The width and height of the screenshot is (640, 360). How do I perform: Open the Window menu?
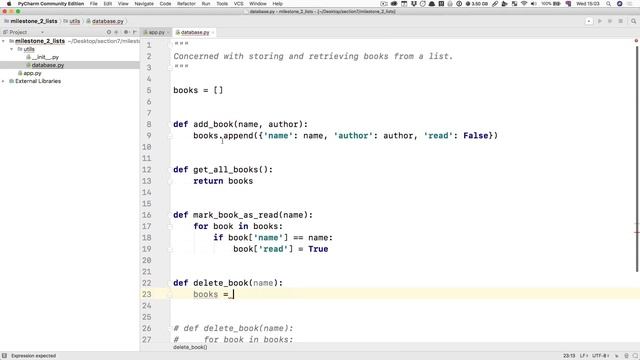[x=258, y=4]
